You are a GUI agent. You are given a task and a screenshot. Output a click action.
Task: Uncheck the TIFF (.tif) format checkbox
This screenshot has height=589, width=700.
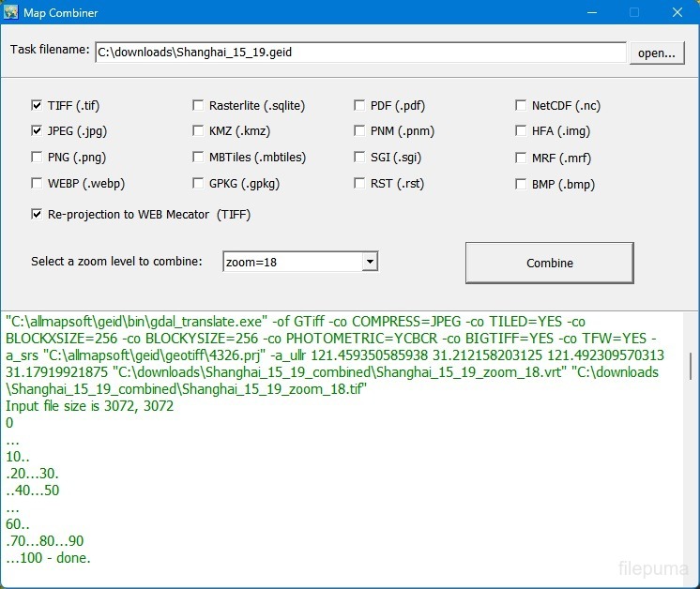pyautogui.click(x=38, y=106)
